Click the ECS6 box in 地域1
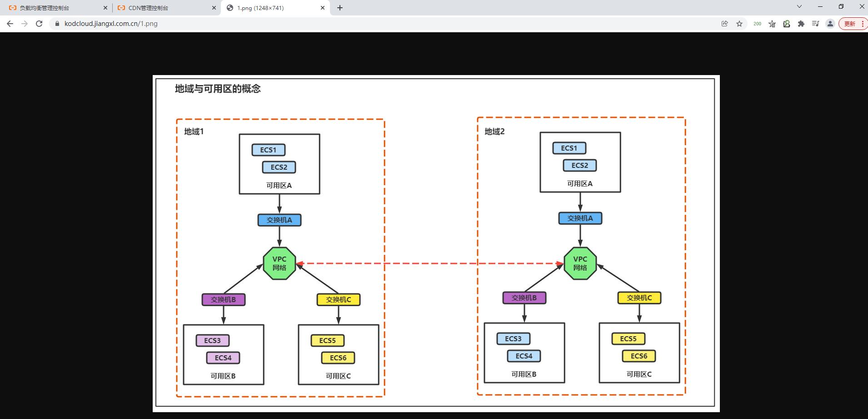The height and width of the screenshot is (419, 868). tap(338, 358)
